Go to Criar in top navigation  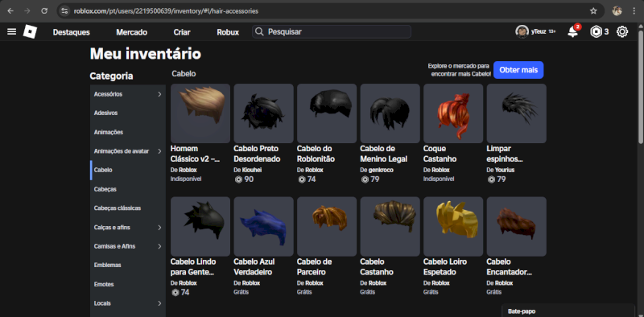tap(182, 32)
